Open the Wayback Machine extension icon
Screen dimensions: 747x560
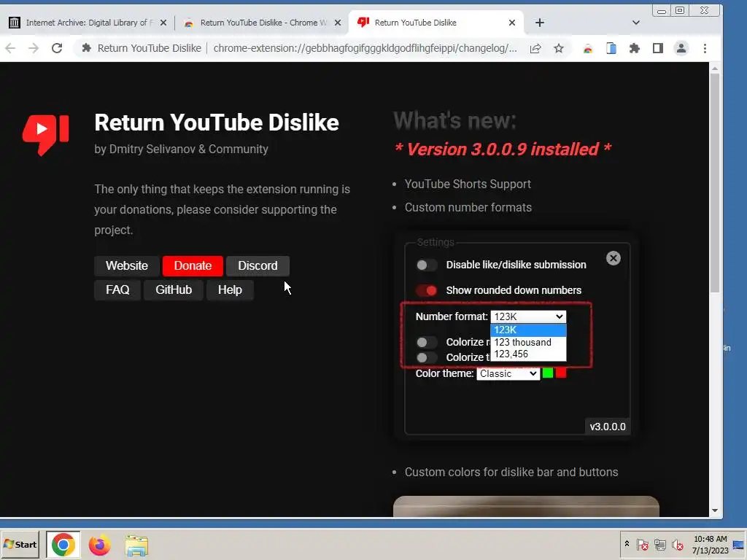tap(588, 48)
